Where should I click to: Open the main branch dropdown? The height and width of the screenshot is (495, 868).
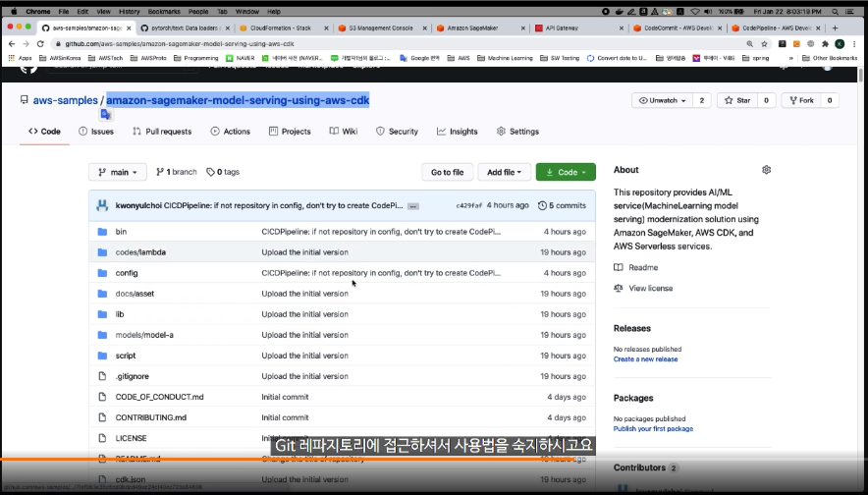tap(118, 172)
